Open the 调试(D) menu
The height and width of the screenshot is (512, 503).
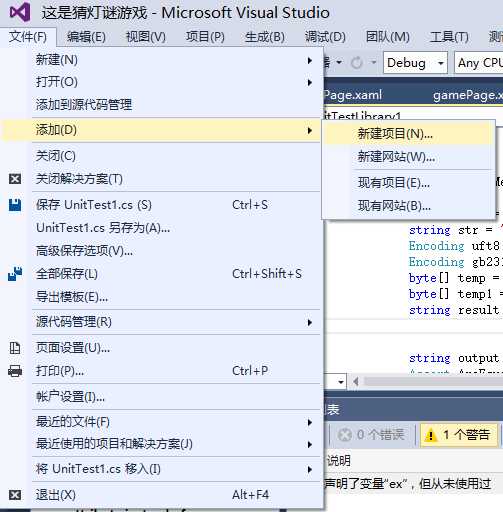[325, 37]
